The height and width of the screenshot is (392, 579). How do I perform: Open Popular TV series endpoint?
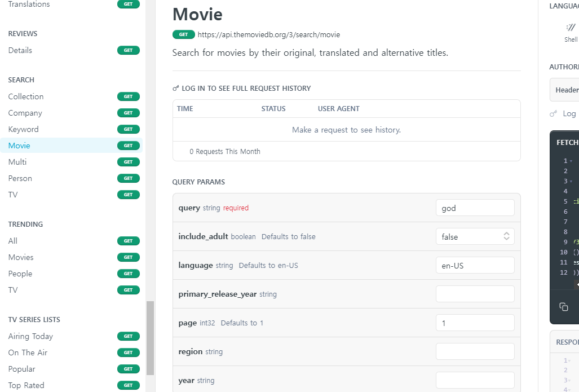(71, 369)
